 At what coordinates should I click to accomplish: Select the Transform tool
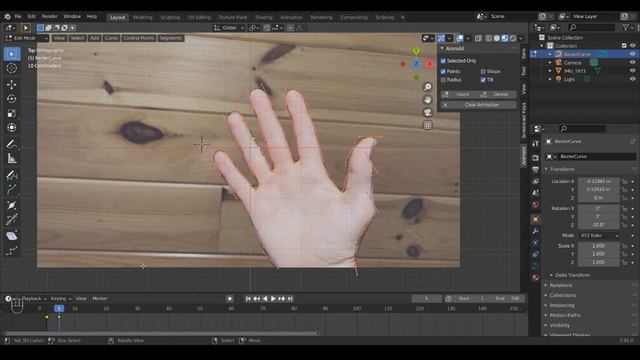(x=12, y=127)
